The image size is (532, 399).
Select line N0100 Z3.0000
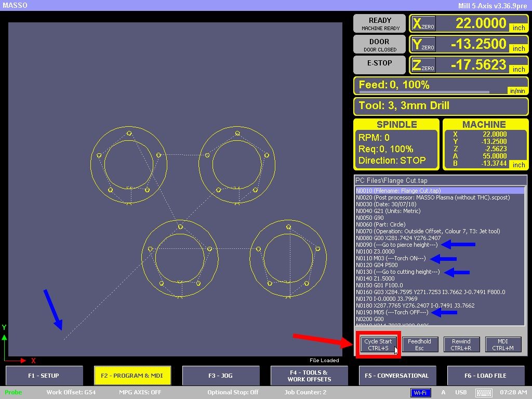point(440,252)
